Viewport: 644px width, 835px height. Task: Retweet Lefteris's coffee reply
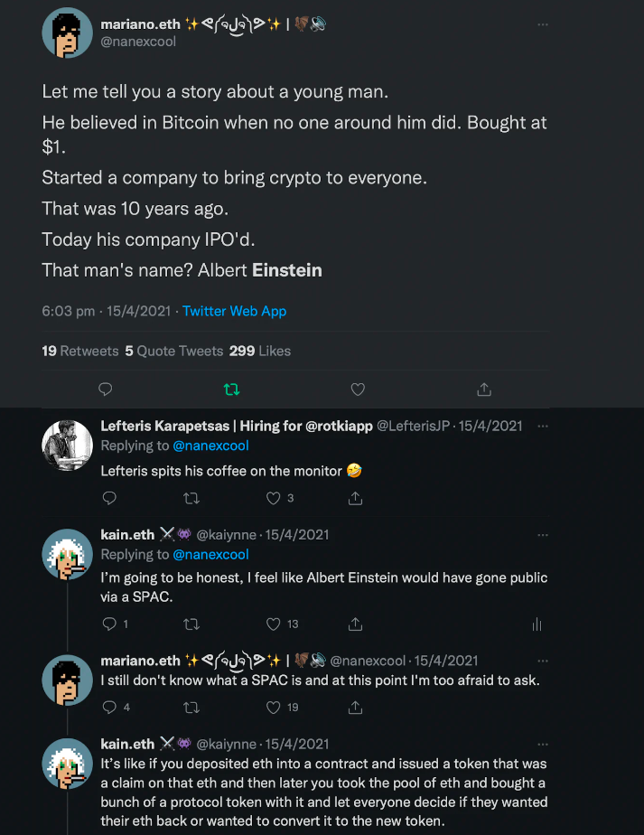point(191,498)
